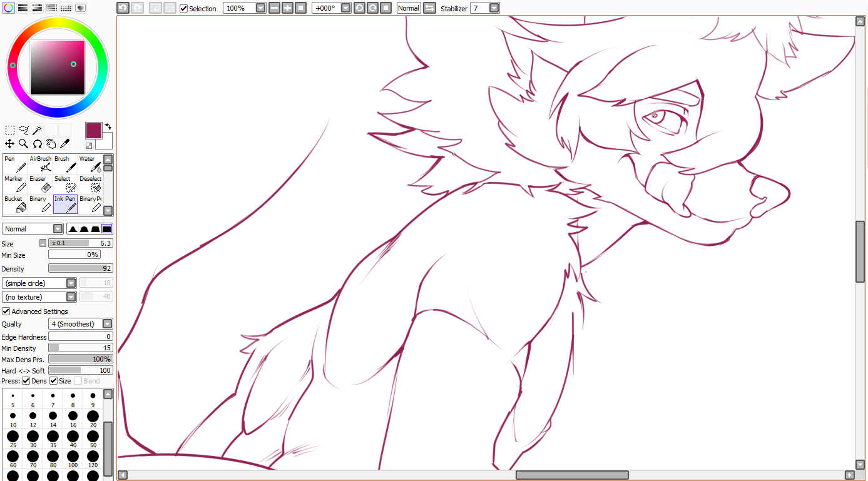This screenshot has width=868, height=481.
Task: Open the brush blend mode Normal dropdown
Action: tap(33, 229)
